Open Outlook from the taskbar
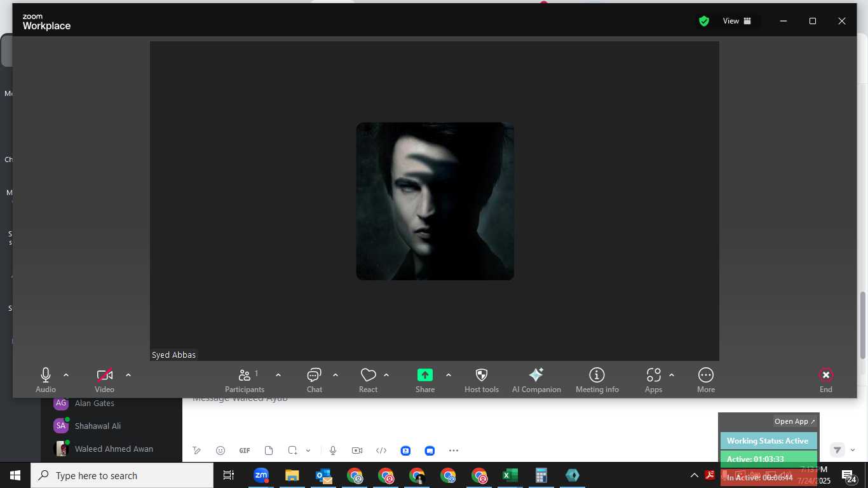This screenshot has height=488, width=868. pyautogui.click(x=323, y=475)
